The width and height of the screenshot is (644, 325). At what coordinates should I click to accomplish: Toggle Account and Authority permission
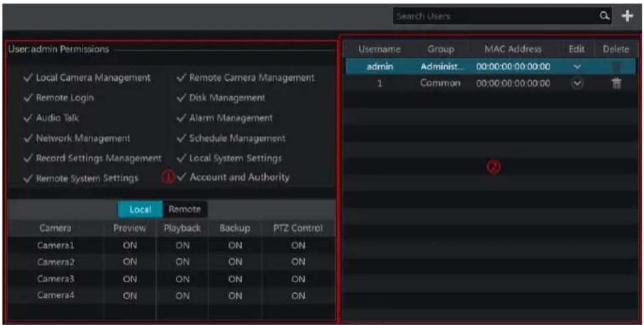coord(233,177)
